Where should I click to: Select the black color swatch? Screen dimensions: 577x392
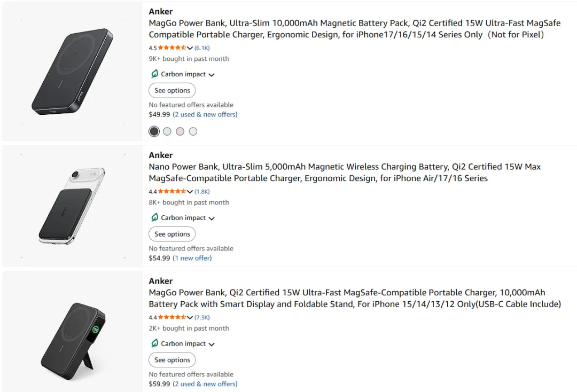coord(154,131)
